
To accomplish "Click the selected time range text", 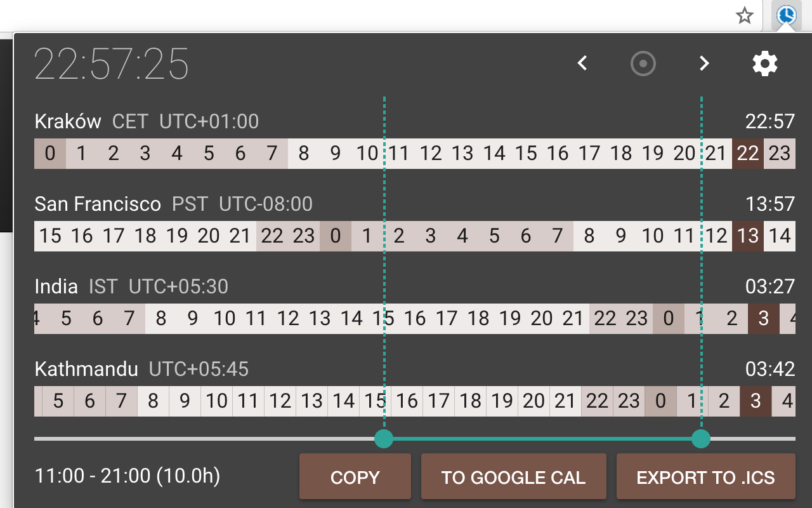I will [x=128, y=476].
